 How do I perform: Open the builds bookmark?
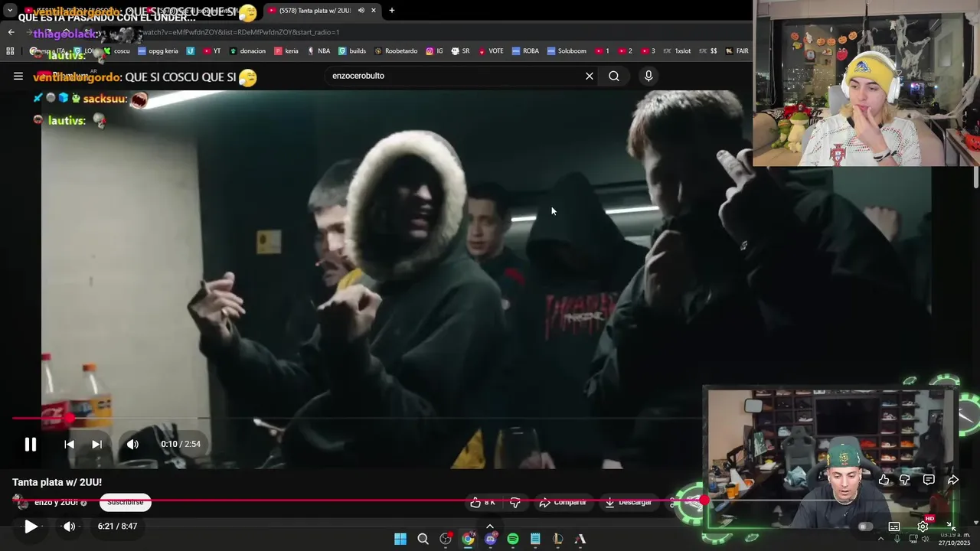[352, 51]
